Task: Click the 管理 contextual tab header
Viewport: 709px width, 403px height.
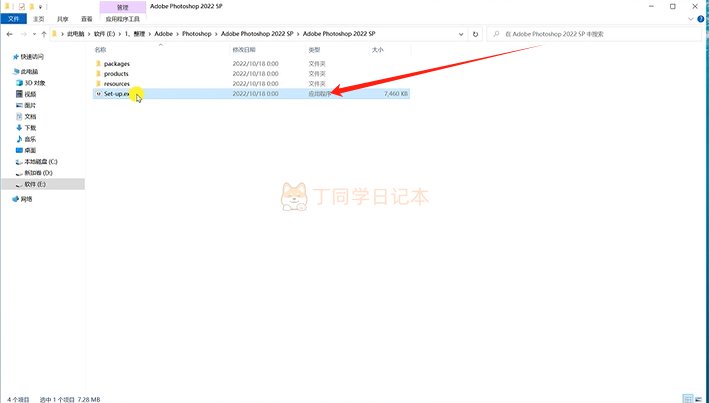Action: pyautogui.click(x=123, y=7)
